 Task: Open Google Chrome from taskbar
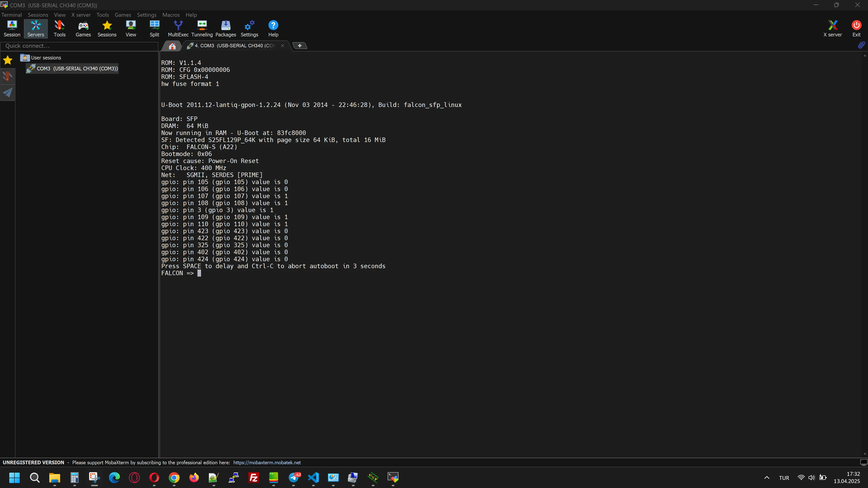tap(174, 478)
